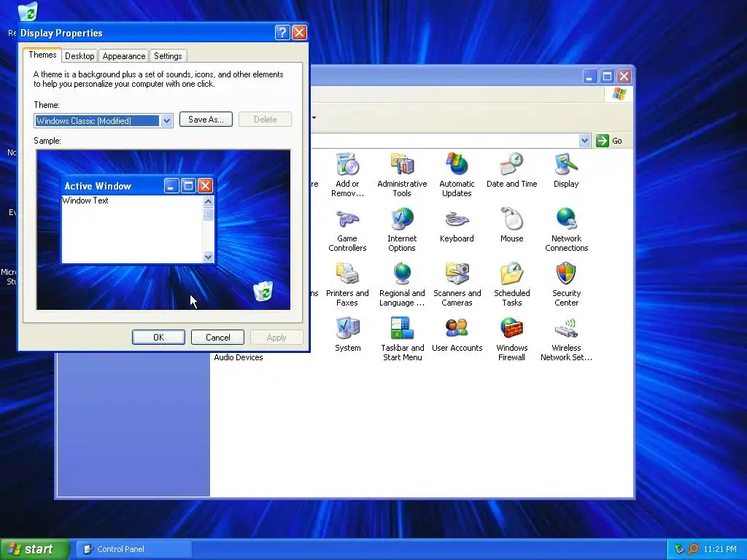Switch to the Settings tab

coord(168,56)
